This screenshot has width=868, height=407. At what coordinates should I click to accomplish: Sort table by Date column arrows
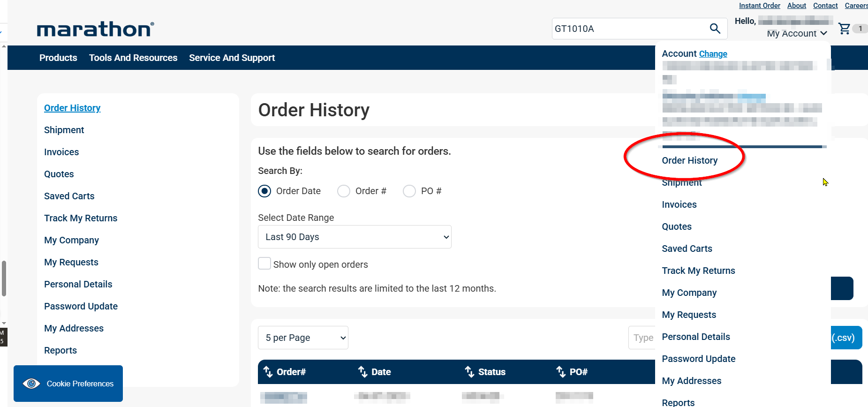click(362, 372)
